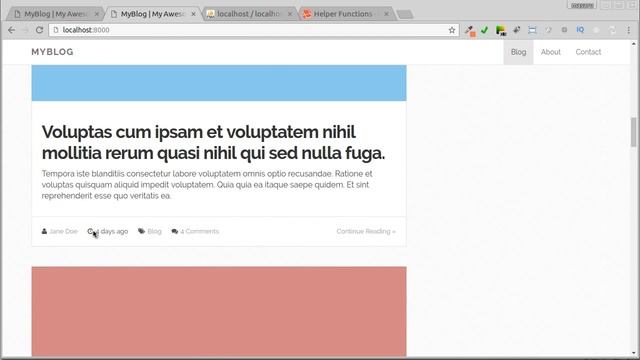Click the Jane Doe author link
This screenshot has height=360, width=640.
pyautogui.click(x=63, y=231)
